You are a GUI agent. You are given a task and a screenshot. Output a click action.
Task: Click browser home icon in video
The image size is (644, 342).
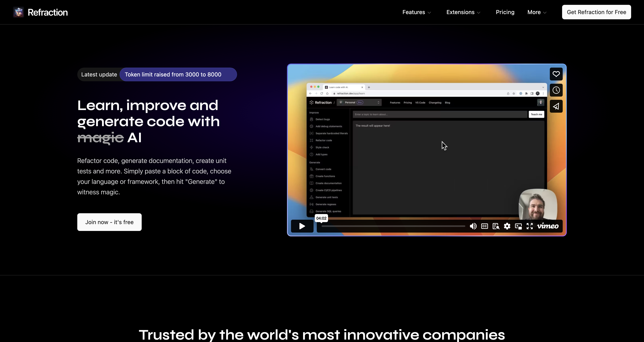(x=327, y=93)
